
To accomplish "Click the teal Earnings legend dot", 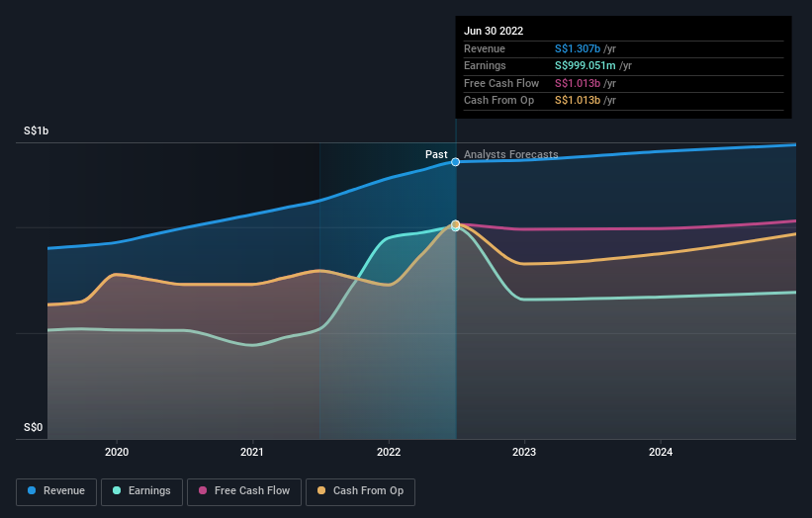I will coord(117,490).
